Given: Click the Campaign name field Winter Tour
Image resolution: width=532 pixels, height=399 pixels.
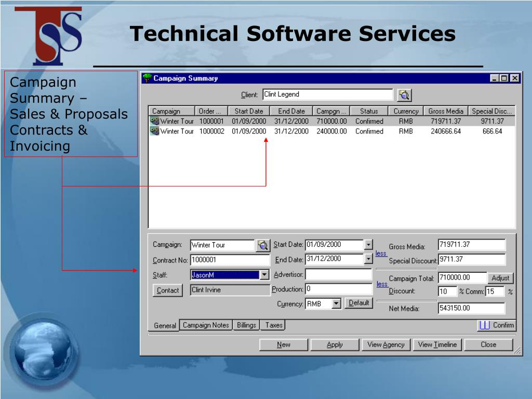Looking at the screenshot, I should 222,245.
